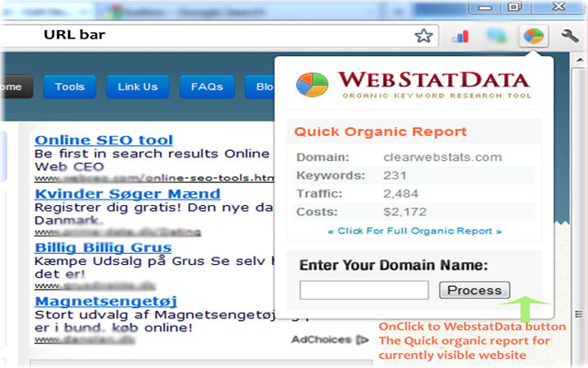Image resolution: width=588 pixels, height=368 pixels.
Task: Select the Keywords value 231
Action: (x=395, y=176)
